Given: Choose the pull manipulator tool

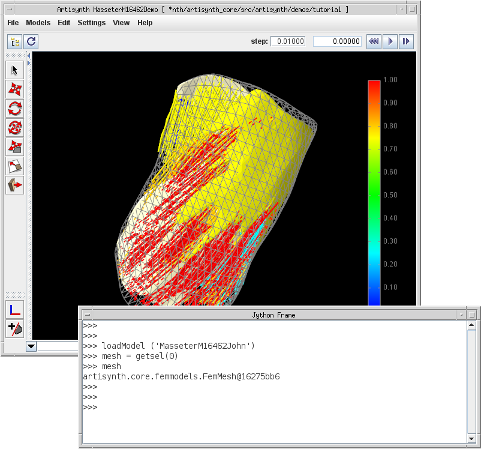Looking at the screenshot, I should [14, 185].
